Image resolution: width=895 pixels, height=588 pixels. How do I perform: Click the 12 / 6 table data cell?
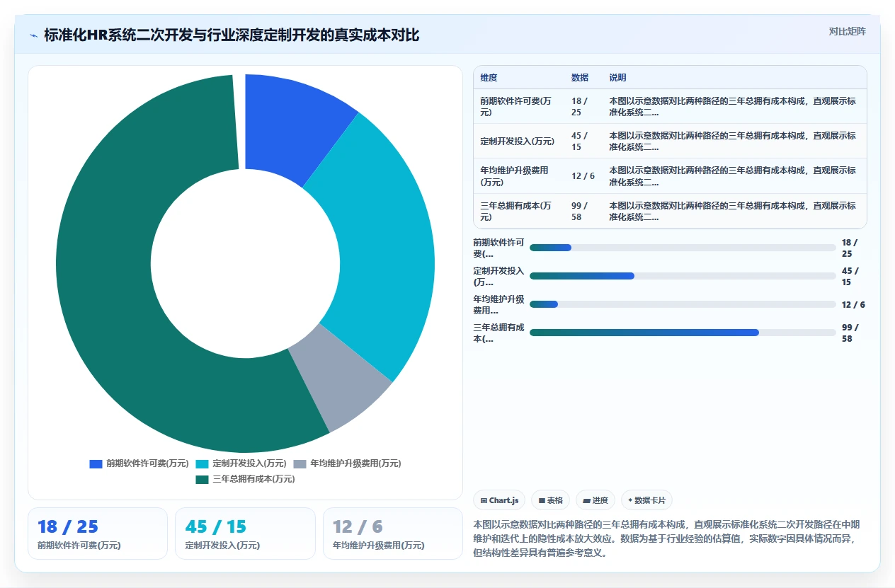coord(584,176)
